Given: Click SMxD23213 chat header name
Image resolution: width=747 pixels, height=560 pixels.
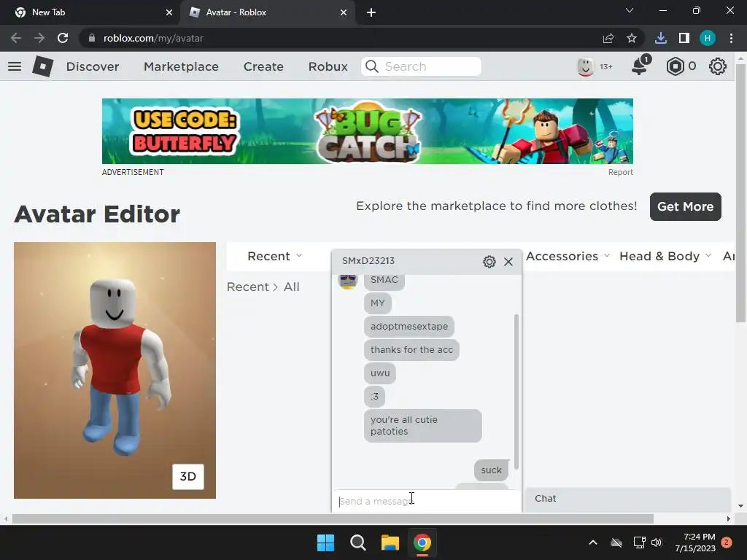Looking at the screenshot, I should coord(368,261).
